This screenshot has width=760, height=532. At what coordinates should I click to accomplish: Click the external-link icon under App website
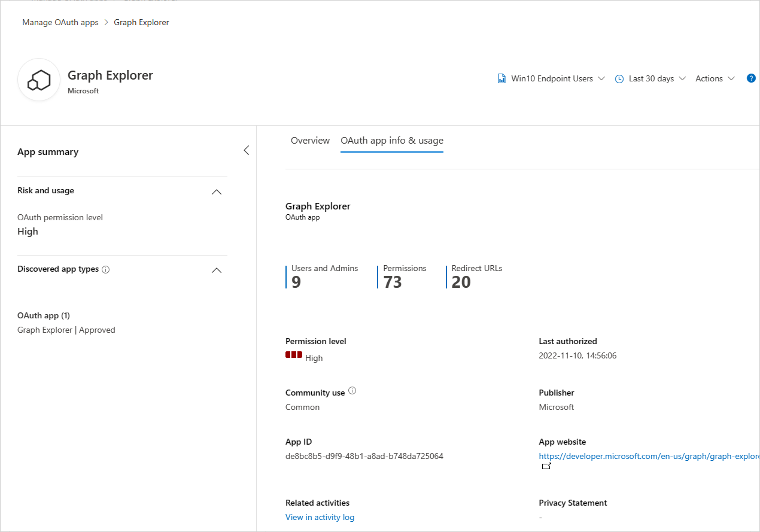pyautogui.click(x=546, y=466)
